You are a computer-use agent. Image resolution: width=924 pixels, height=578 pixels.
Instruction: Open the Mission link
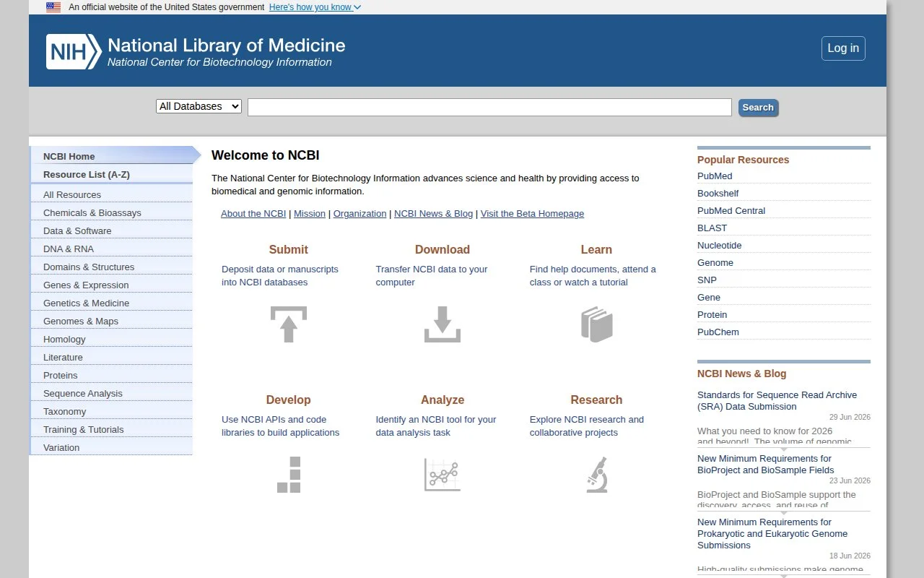click(x=310, y=213)
